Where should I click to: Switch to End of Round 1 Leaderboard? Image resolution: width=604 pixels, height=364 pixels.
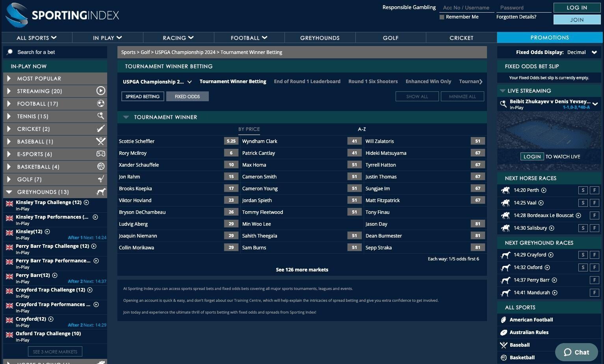[307, 82]
